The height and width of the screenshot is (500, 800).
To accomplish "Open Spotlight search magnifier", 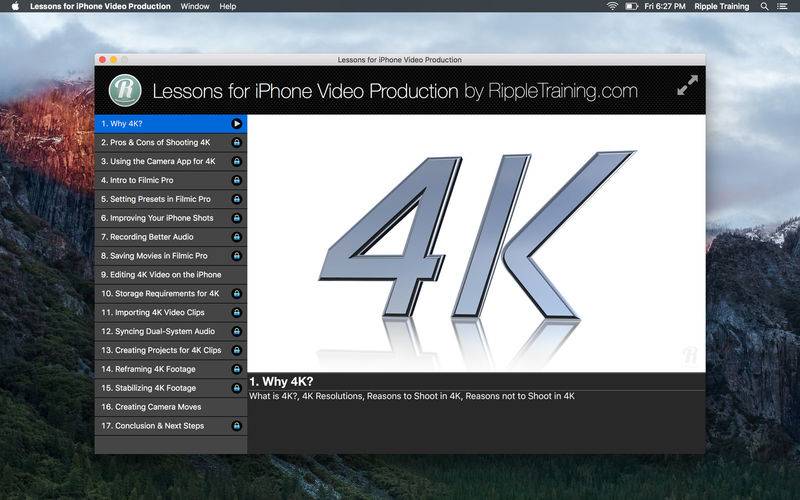I will tap(764, 6).
